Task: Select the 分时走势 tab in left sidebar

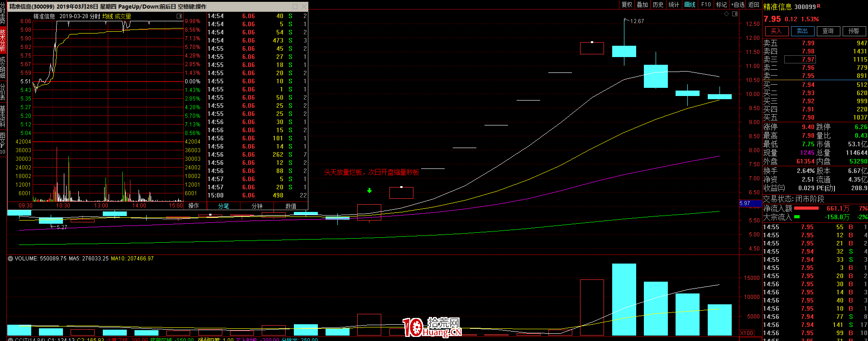Action: pyautogui.click(x=3, y=14)
